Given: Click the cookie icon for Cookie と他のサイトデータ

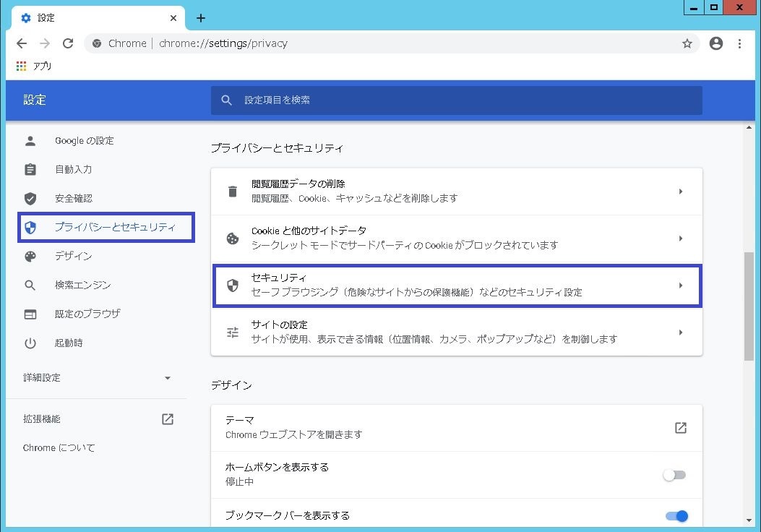Looking at the screenshot, I should pyautogui.click(x=233, y=239).
